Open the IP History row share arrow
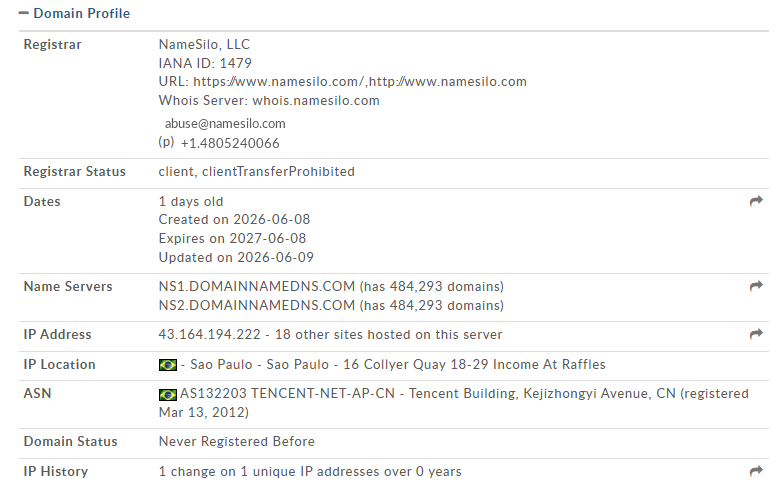Image resolution: width=776 pixels, height=488 pixels. coord(756,471)
